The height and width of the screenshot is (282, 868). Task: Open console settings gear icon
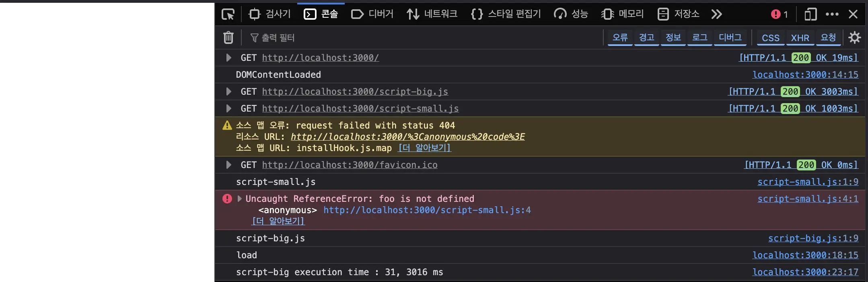(855, 37)
